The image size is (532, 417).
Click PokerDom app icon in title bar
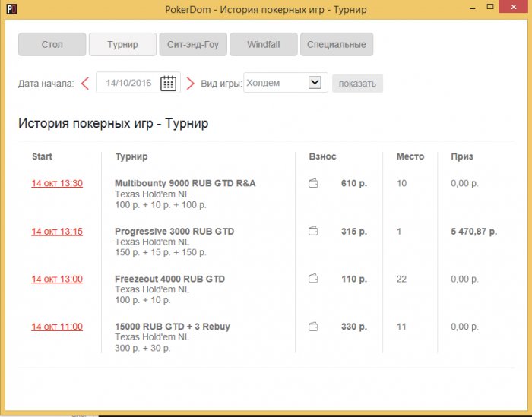(11, 10)
